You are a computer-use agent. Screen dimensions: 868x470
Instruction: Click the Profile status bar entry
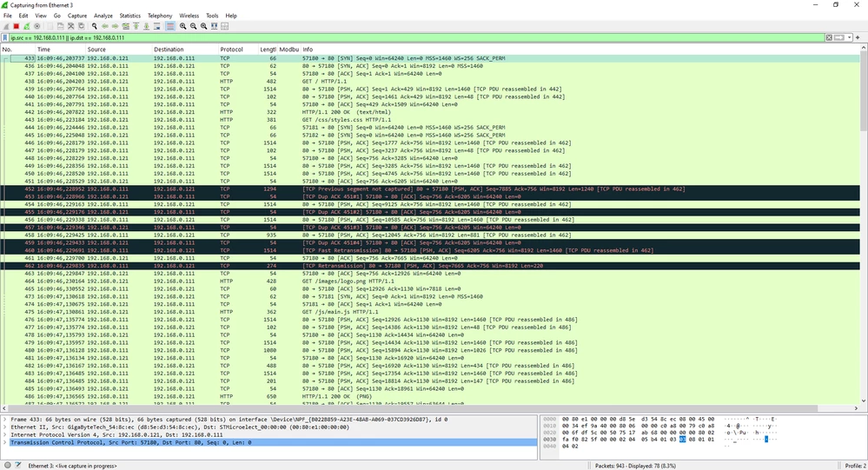point(855,466)
